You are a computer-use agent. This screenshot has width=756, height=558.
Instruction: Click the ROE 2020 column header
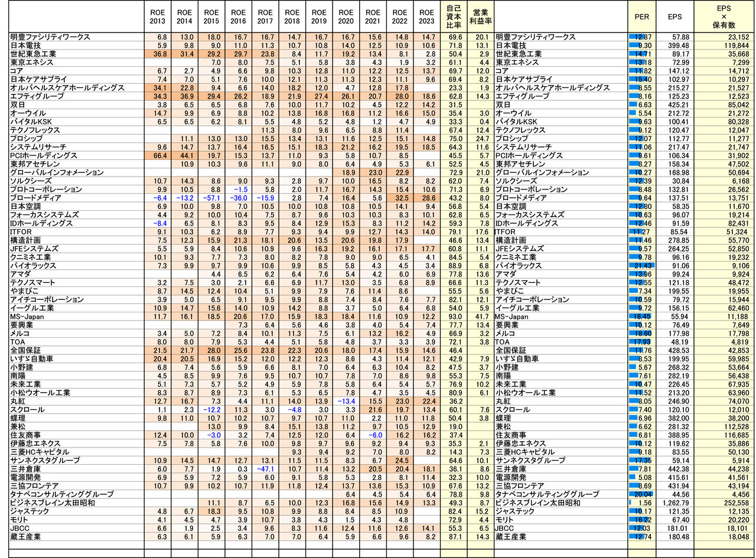(346, 16)
